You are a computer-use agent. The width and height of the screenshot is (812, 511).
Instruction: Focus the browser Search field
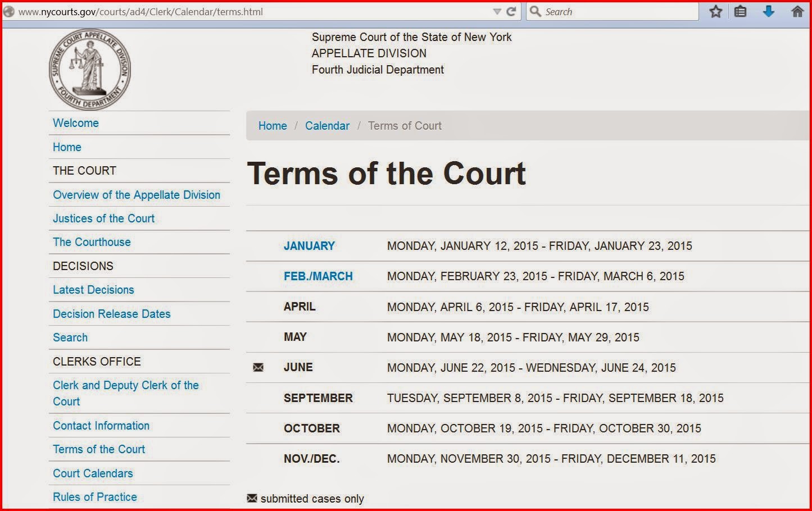[613, 11]
